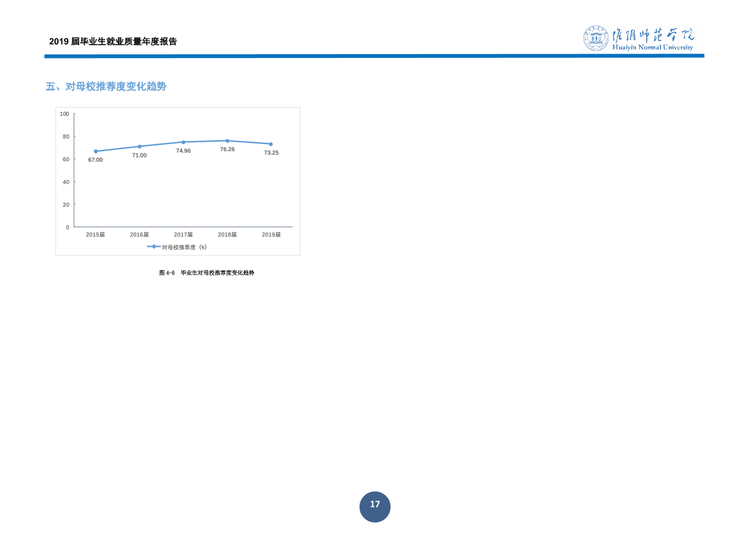Click the figure caption 图4-6

tap(207, 273)
